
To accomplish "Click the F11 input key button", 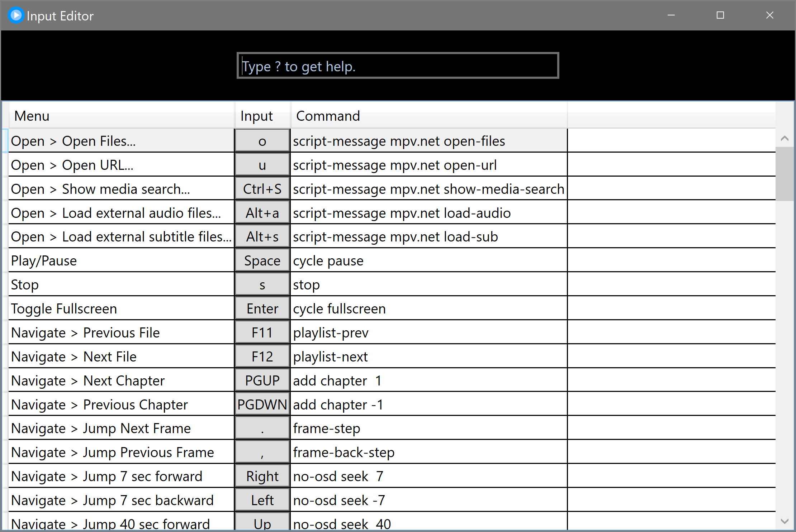I will coord(262,332).
